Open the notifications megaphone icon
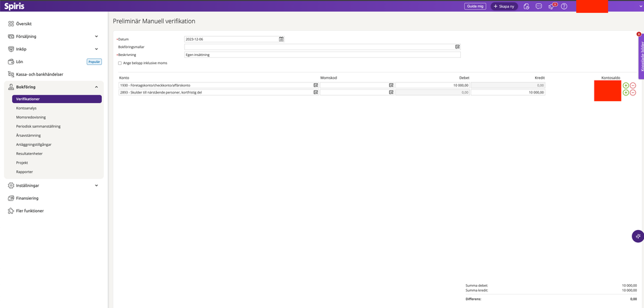Screen dimensions: 644x308 point(551,6)
